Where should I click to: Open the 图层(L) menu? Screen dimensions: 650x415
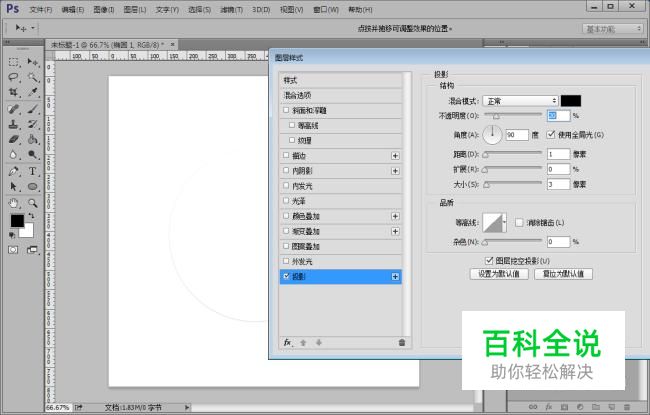(135, 9)
